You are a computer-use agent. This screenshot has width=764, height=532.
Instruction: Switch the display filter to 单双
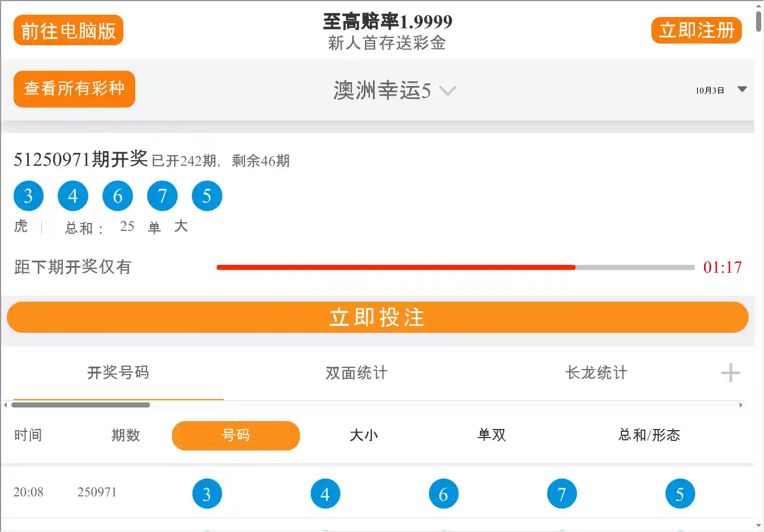click(491, 435)
